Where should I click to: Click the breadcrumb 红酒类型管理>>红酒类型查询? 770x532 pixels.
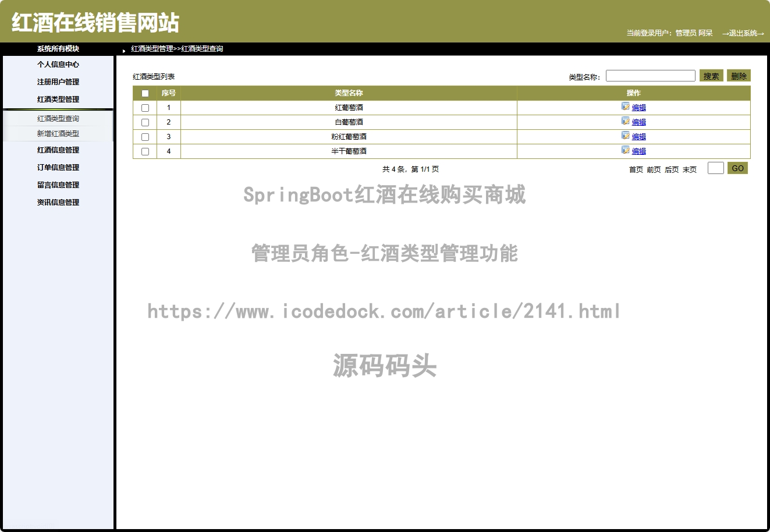pyautogui.click(x=177, y=49)
